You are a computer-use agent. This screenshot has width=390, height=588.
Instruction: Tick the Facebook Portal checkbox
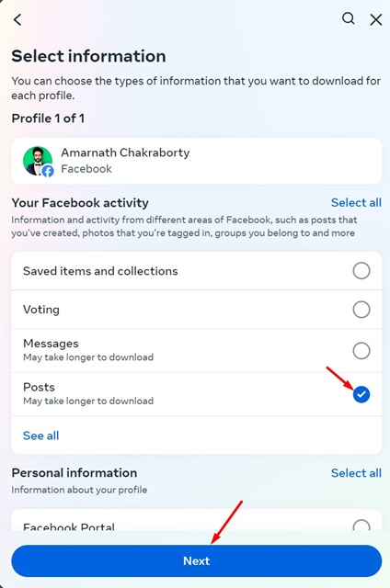(361, 525)
